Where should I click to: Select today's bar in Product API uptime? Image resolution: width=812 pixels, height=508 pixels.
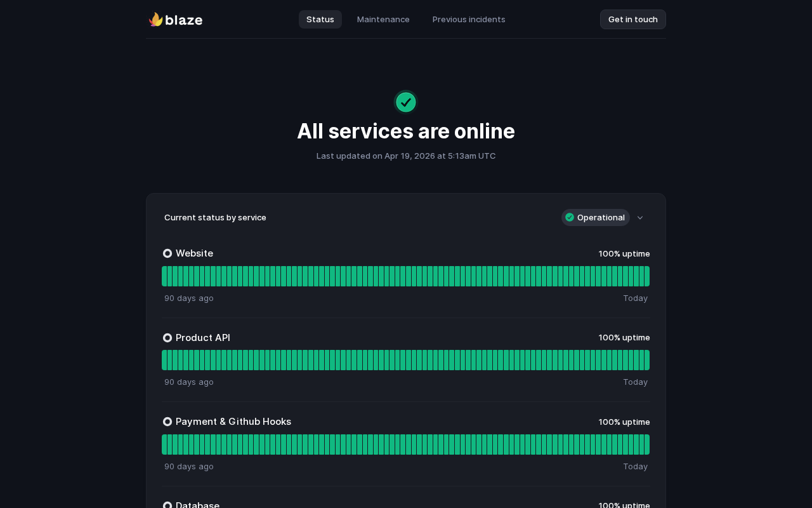pyautogui.click(x=646, y=360)
